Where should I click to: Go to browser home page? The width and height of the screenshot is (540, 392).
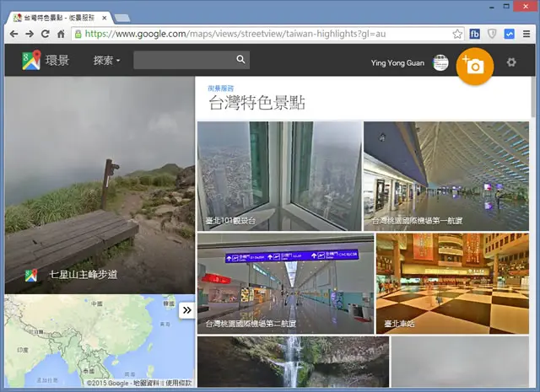point(61,34)
